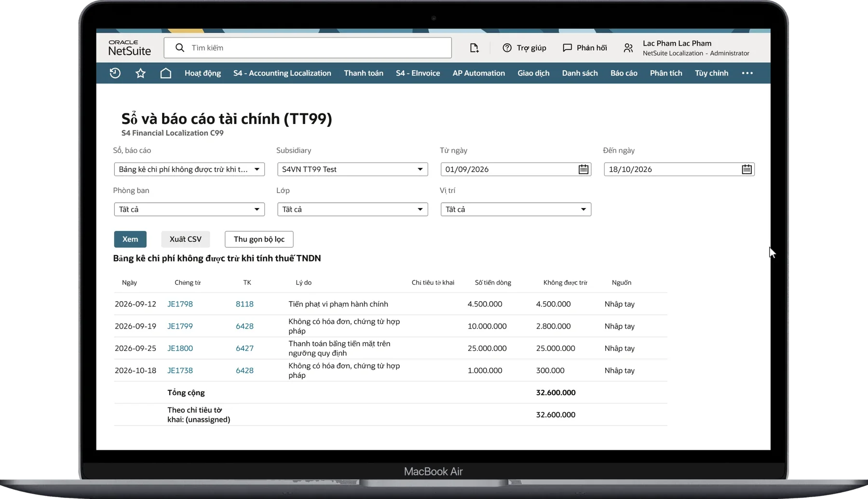Open S4 - Accounting Localization menu
The width and height of the screenshot is (868, 499).
(282, 73)
